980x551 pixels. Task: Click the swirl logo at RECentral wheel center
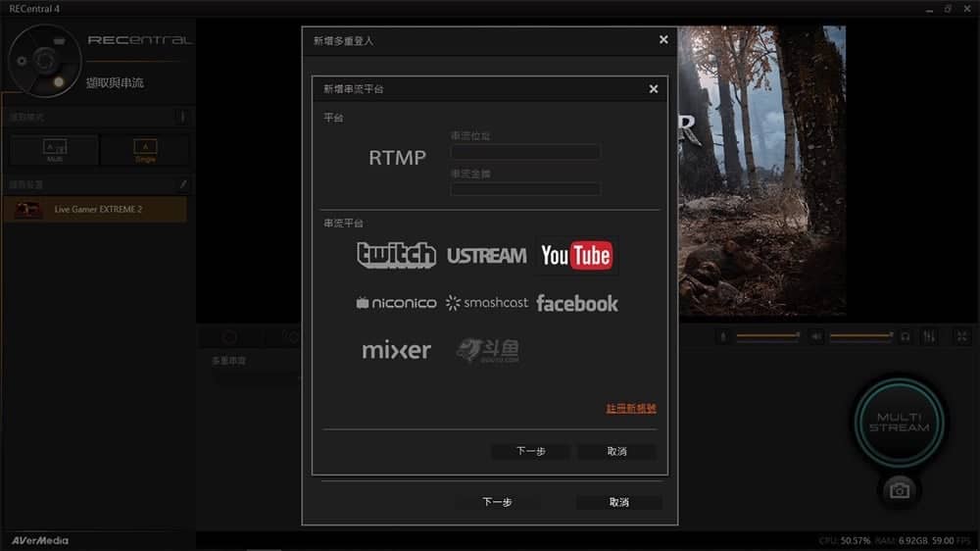44,61
